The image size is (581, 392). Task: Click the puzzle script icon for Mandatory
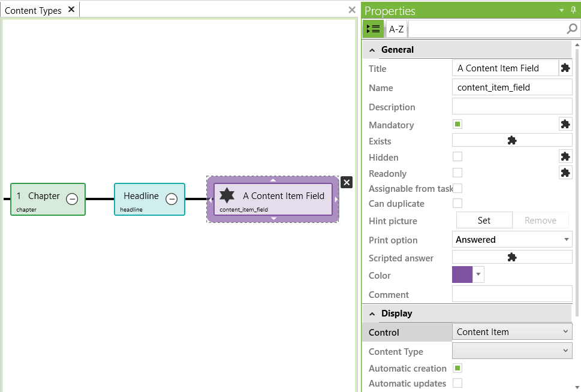coord(565,124)
